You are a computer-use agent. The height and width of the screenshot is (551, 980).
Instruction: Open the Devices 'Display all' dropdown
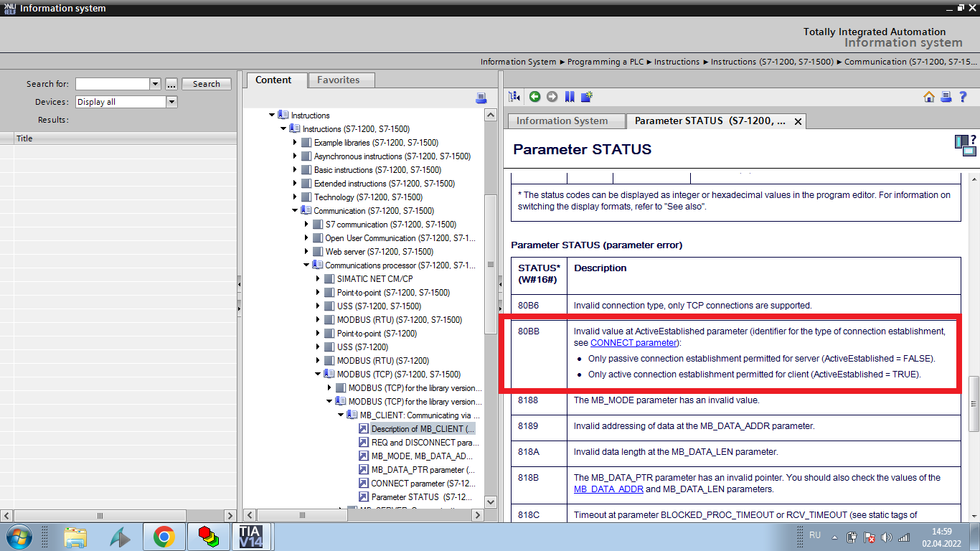point(171,102)
